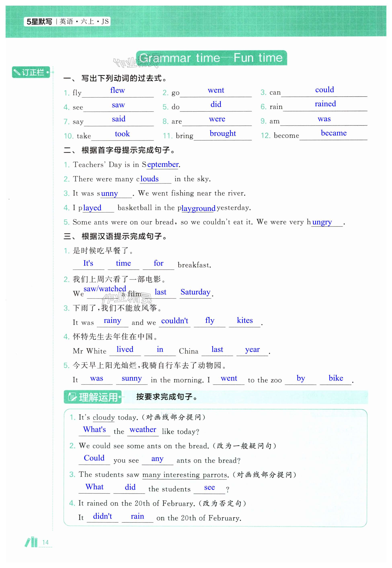The image size is (392, 568).
Task: Click the blank filled with 'saw/watched'
Action: coord(105,289)
